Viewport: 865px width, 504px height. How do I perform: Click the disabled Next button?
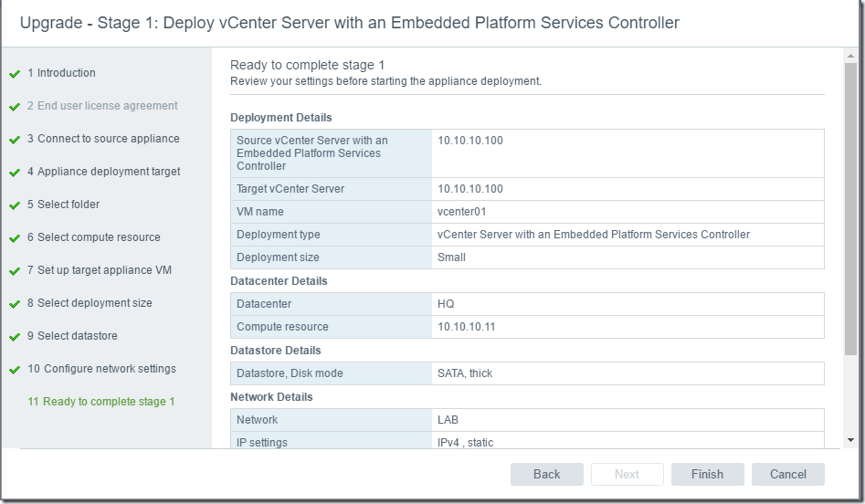point(627,474)
